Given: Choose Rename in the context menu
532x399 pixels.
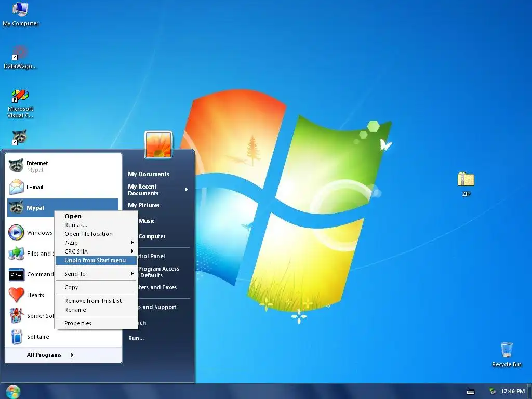Looking at the screenshot, I should (x=96, y=310).
